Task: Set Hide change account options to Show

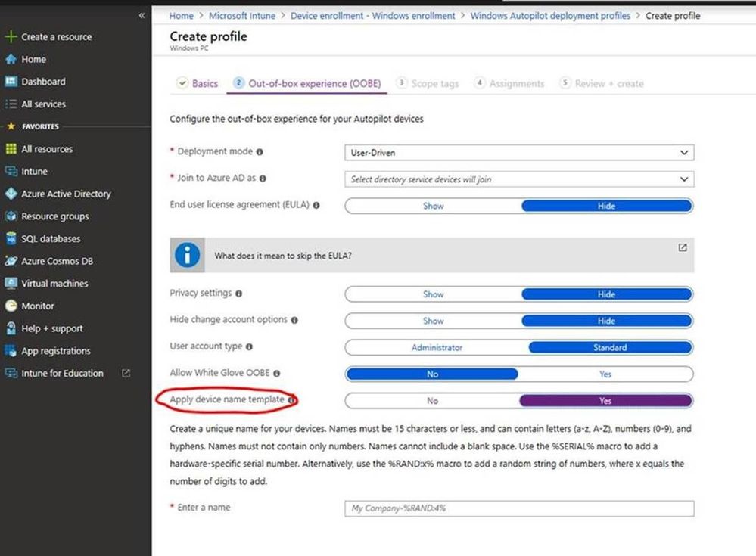Action: (x=433, y=321)
